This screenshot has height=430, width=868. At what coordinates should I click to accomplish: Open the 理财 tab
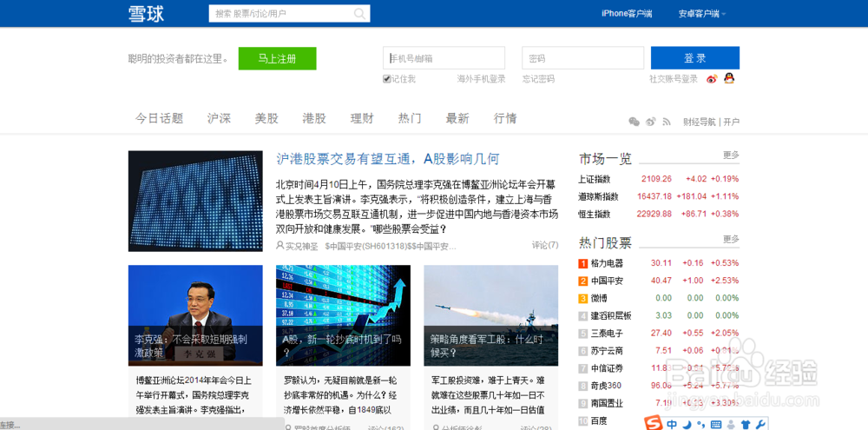point(362,118)
